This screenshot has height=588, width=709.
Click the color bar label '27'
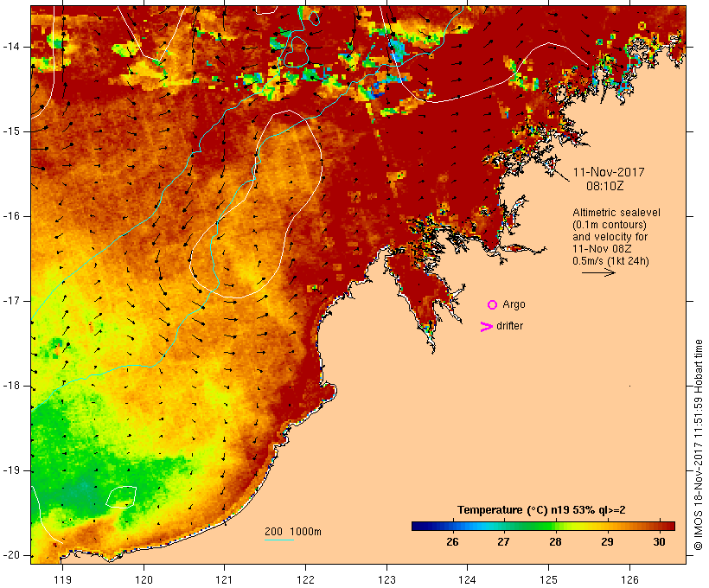pos(503,542)
